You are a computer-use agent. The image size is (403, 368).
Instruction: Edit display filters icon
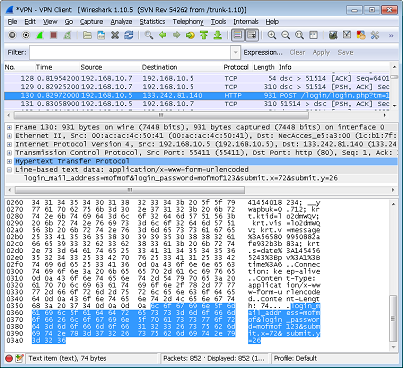347,35
